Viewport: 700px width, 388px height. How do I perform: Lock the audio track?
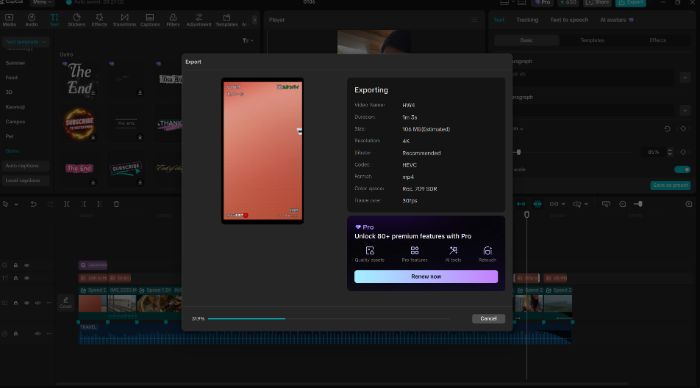click(16, 334)
